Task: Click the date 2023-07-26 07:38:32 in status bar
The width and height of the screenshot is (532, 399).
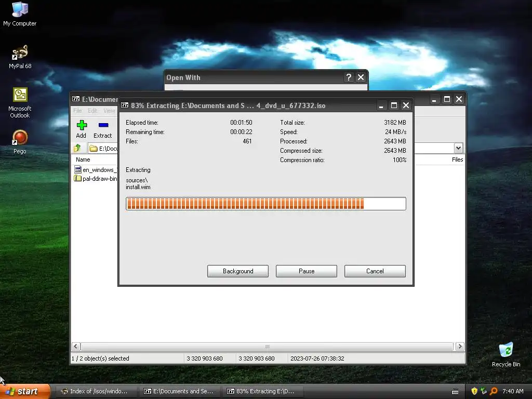Action: click(317, 358)
